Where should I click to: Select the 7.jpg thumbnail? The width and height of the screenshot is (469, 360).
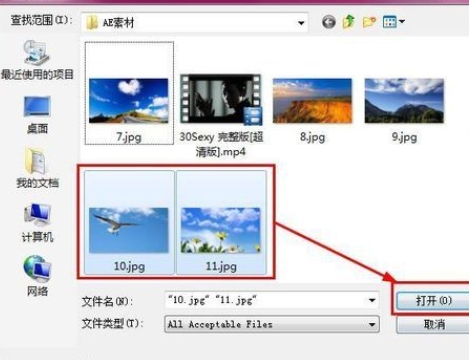pyautogui.click(x=129, y=93)
